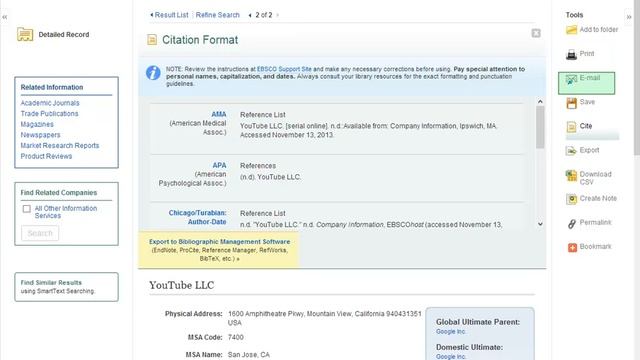Select the APA citation style
This screenshot has height=360, width=640.
[x=219, y=166]
